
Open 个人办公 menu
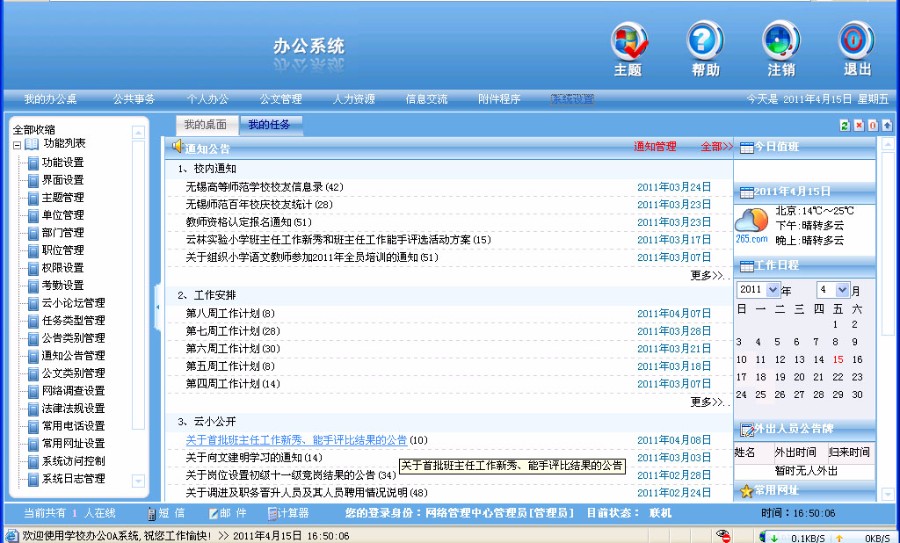pos(207,99)
